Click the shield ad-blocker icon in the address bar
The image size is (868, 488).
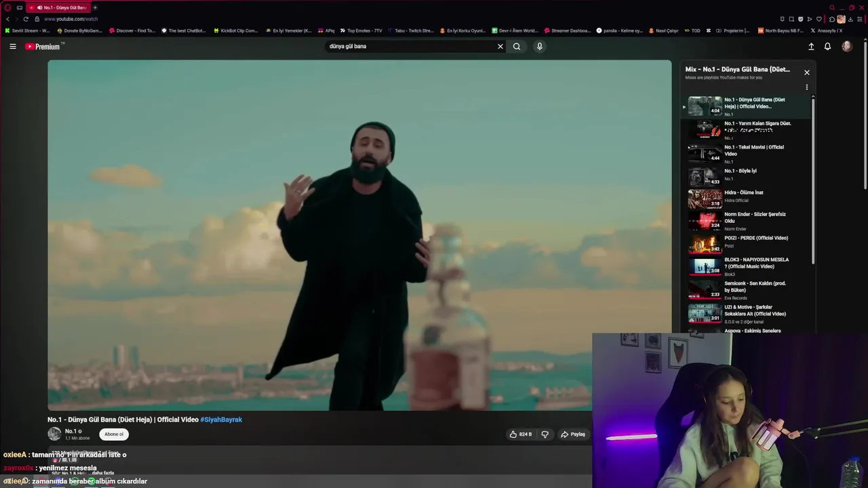tap(800, 19)
